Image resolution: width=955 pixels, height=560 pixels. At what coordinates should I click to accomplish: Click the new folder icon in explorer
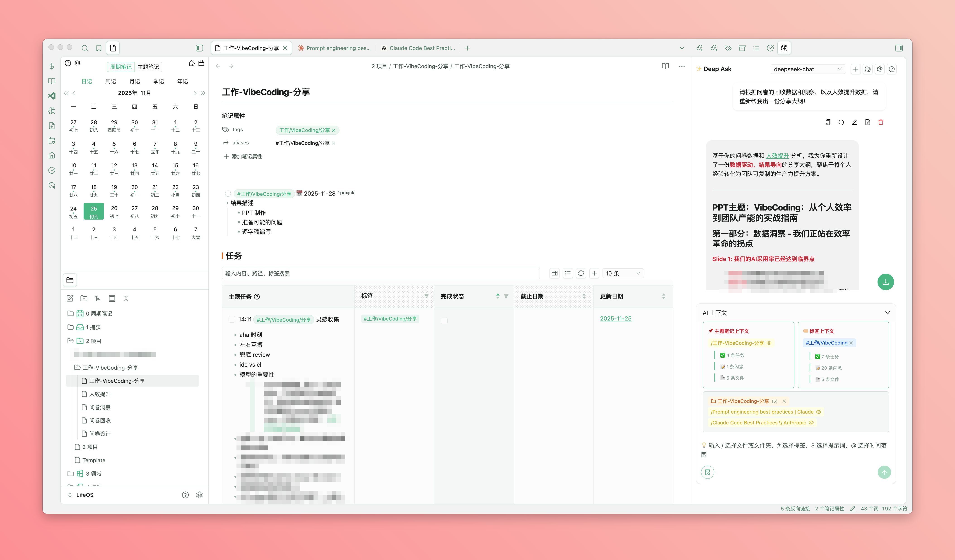84,298
